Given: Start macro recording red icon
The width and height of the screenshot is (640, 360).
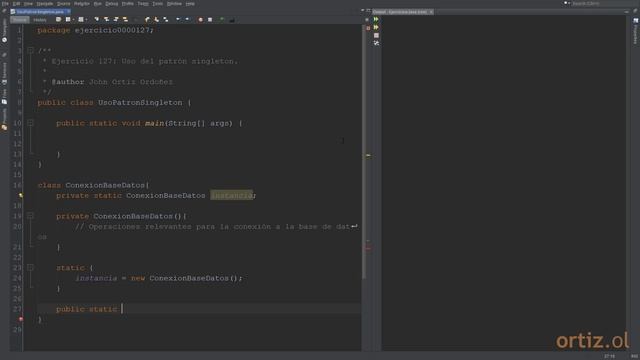Looking at the screenshot, I should point(200,19).
